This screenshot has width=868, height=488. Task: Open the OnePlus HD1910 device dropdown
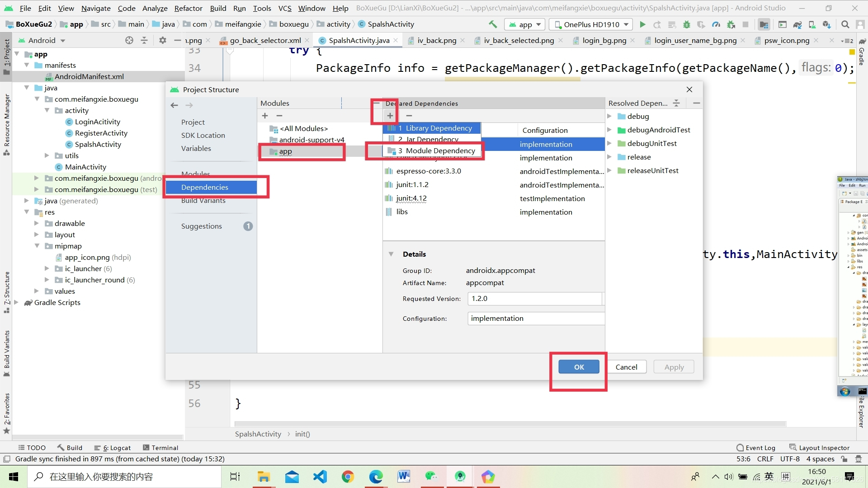[x=591, y=24]
